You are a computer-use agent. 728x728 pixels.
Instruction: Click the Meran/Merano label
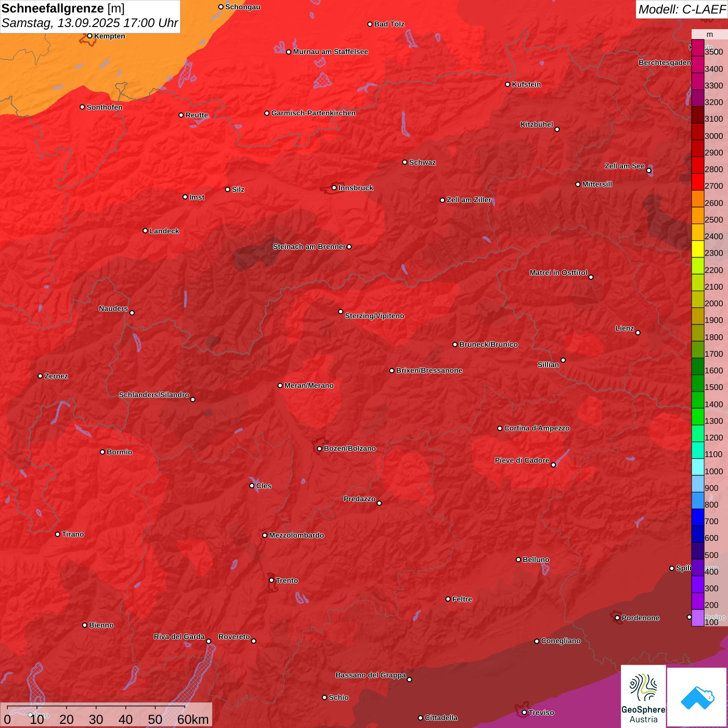pos(309,385)
